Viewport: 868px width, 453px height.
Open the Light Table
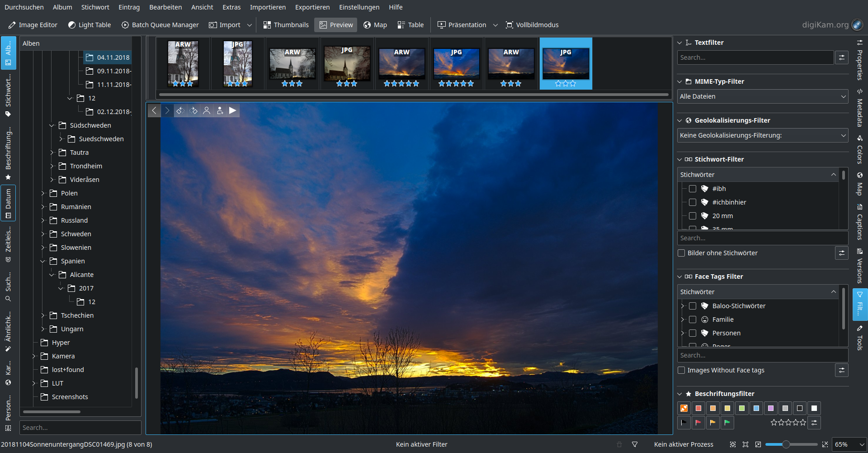tap(90, 25)
